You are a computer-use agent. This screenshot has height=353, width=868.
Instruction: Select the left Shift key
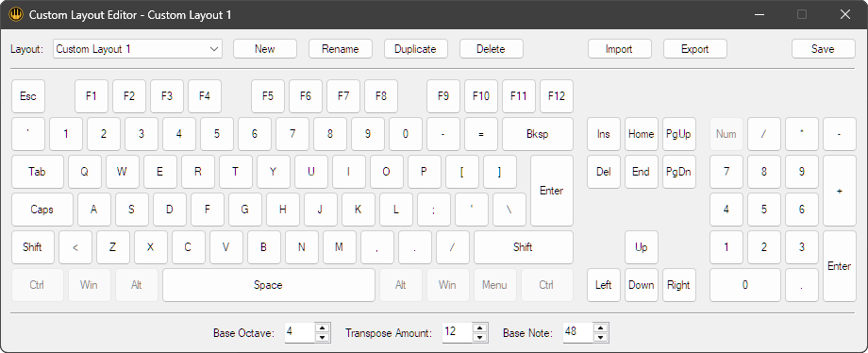[33, 247]
